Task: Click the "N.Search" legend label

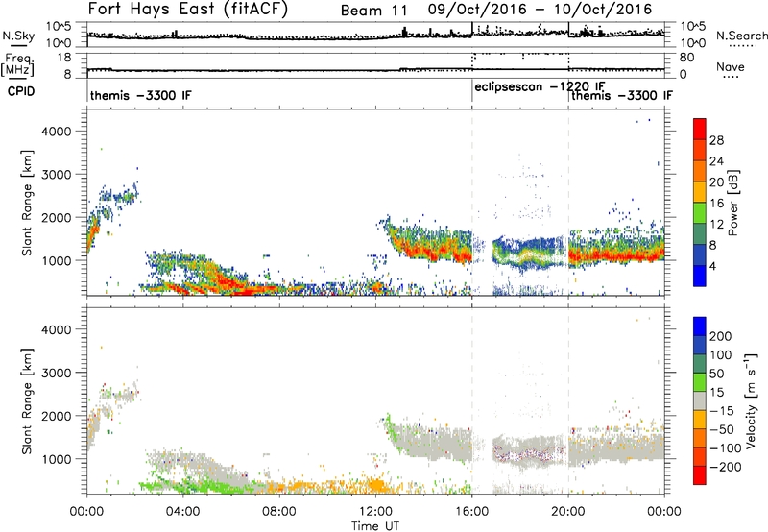Action: click(x=741, y=36)
